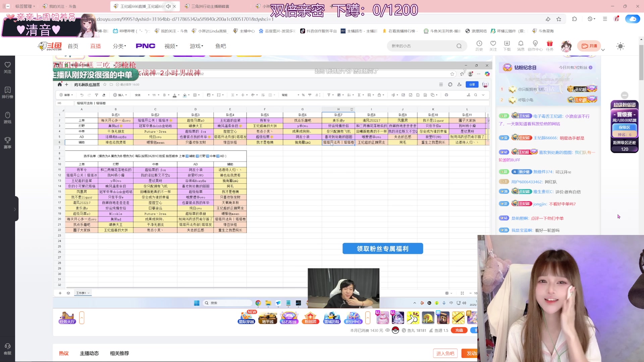644x362 pixels.
Task: Open 关注 in the left sidebar
Action: (x=7, y=67)
